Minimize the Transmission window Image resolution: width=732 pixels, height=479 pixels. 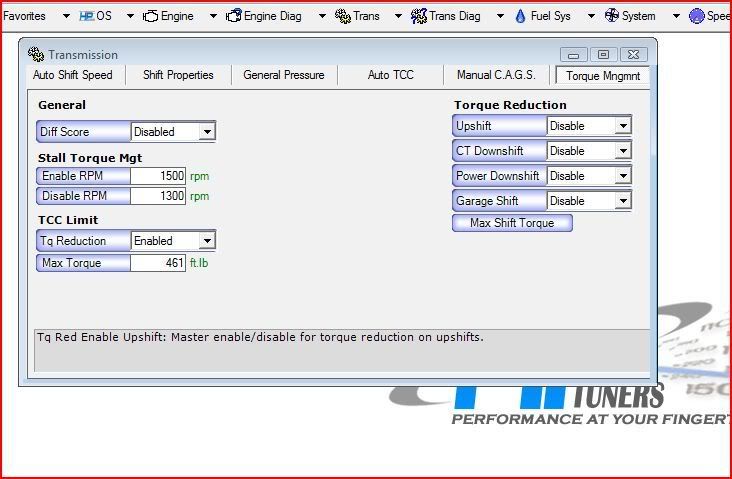[x=574, y=55]
